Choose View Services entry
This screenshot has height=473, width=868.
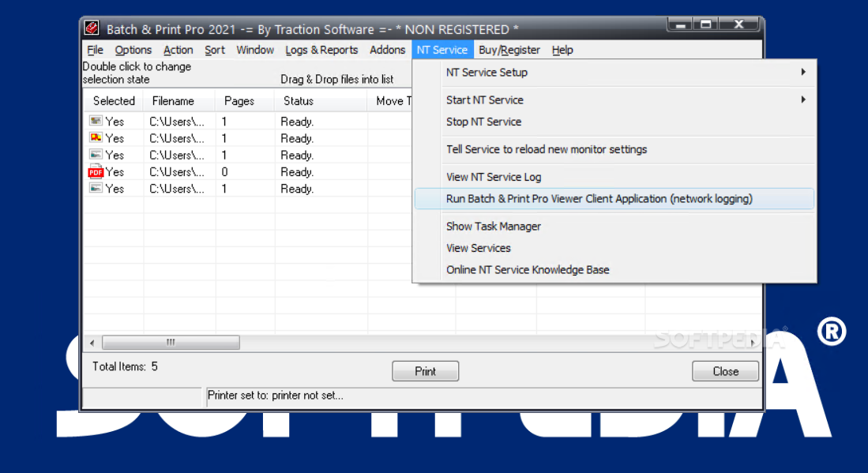click(x=614, y=248)
